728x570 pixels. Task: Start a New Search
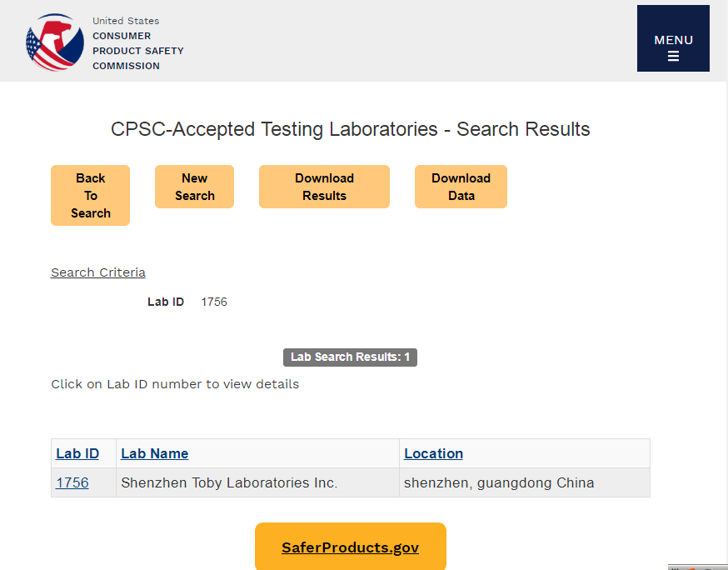coord(194,187)
